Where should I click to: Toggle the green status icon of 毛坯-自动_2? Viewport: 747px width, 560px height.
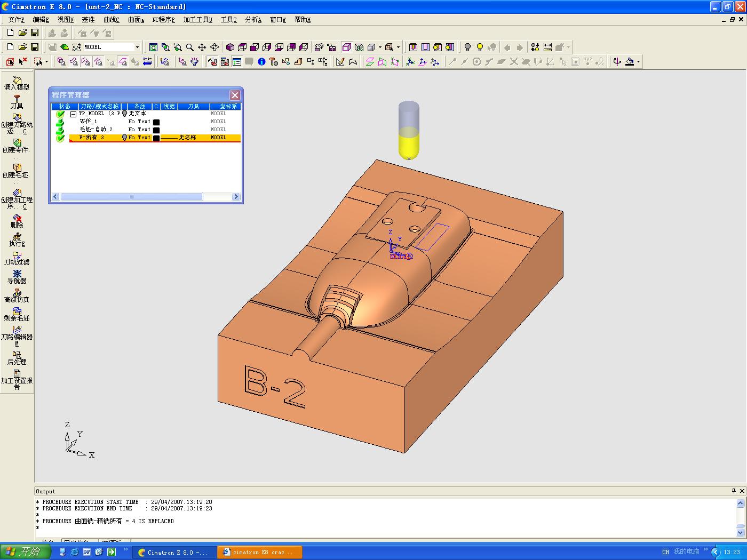coord(60,130)
